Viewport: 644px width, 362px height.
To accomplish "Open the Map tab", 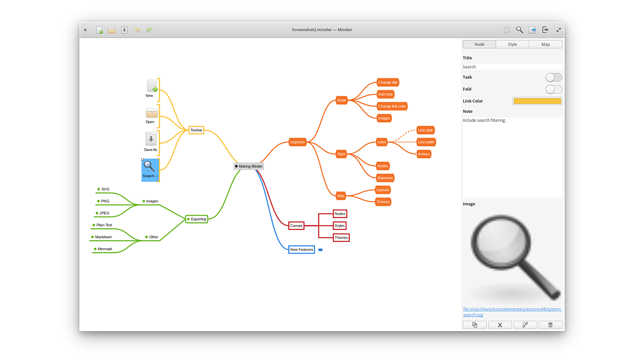I will pos(545,45).
